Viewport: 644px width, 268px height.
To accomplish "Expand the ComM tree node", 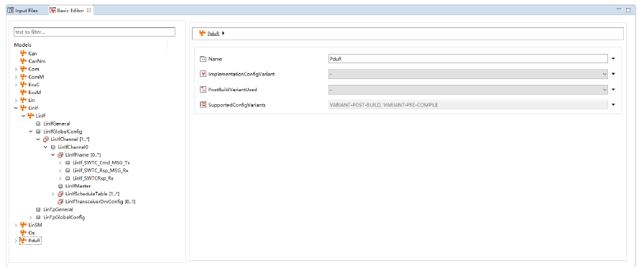I will tap(16, 77).
